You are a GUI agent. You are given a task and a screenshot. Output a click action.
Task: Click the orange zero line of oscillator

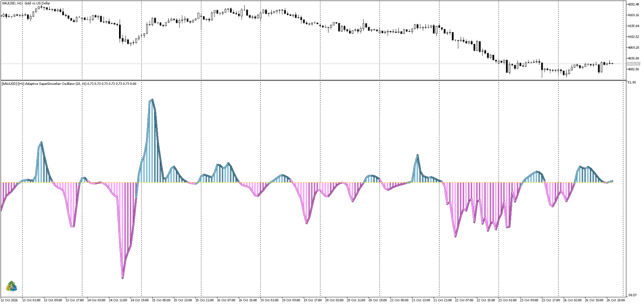point(311,182)
